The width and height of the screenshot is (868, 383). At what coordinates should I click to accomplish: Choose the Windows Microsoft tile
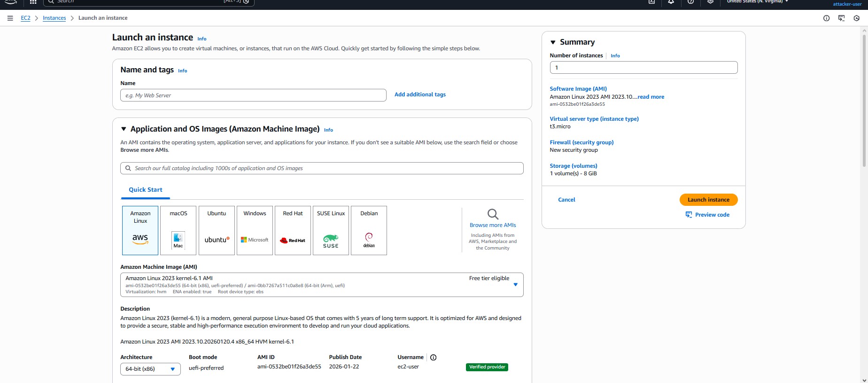click(255, 230)
